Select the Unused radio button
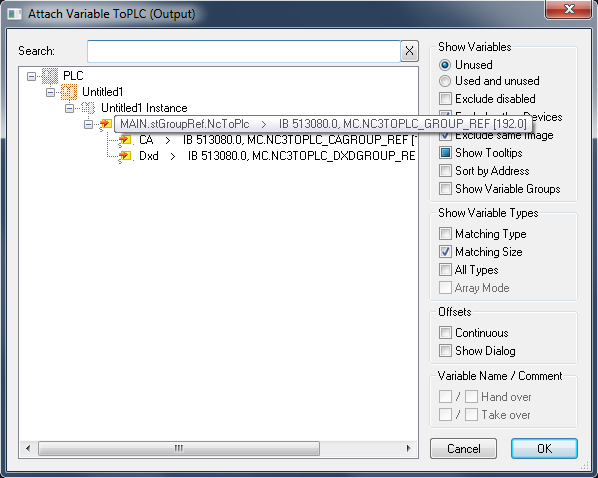Image resolution: width=598 pixels, height=478 pixels. [445, 65]
